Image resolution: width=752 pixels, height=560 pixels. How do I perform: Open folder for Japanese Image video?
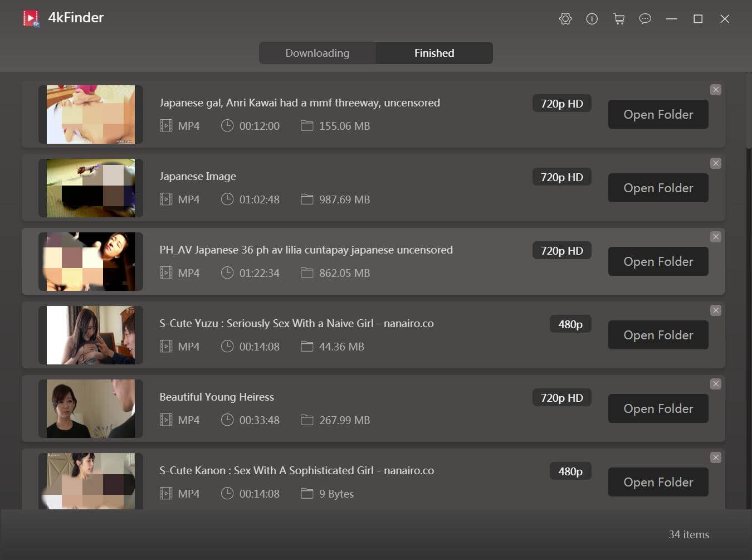point(658,188)
